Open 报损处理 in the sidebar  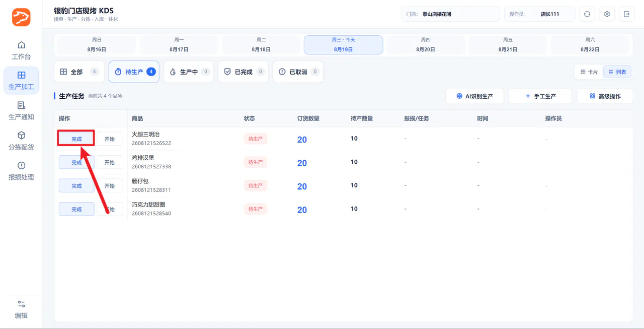pyautogui.click(x=21, y=171)
